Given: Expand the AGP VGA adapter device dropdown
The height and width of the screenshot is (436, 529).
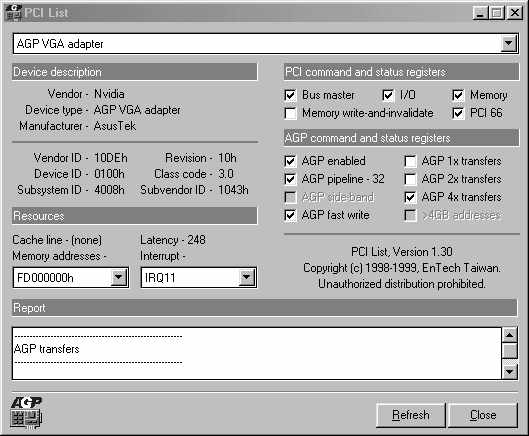Looking at the screenshot, I should click(508, 43).
